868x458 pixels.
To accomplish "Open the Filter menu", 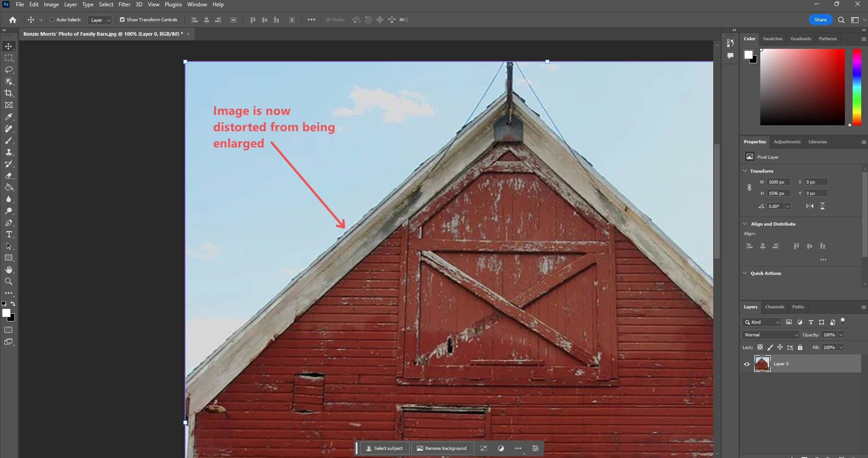I will (x=124, y=4).
